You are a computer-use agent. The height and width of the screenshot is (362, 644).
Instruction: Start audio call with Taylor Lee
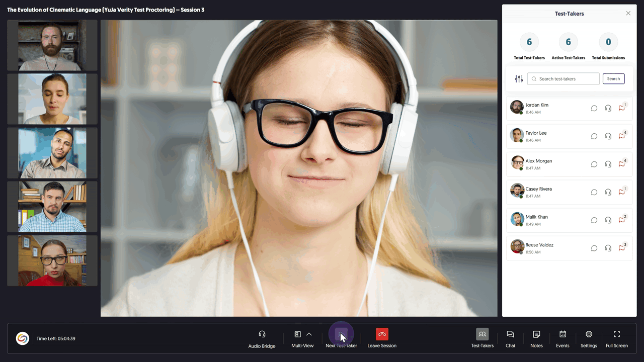point(608,136)
